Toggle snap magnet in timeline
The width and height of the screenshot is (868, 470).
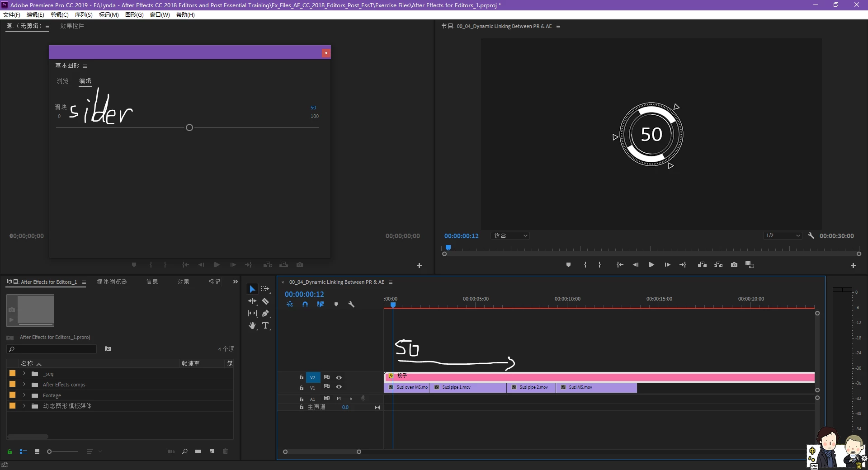coord(305,305)
